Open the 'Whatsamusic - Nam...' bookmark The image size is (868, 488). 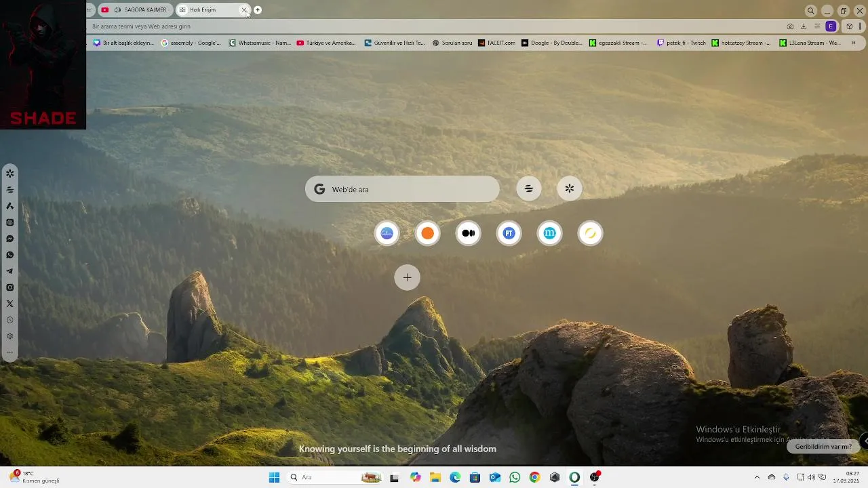coord(260,43)
